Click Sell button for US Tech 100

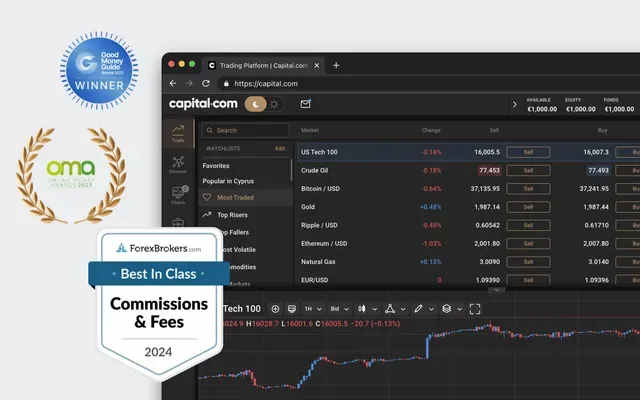tap(528, 152)
